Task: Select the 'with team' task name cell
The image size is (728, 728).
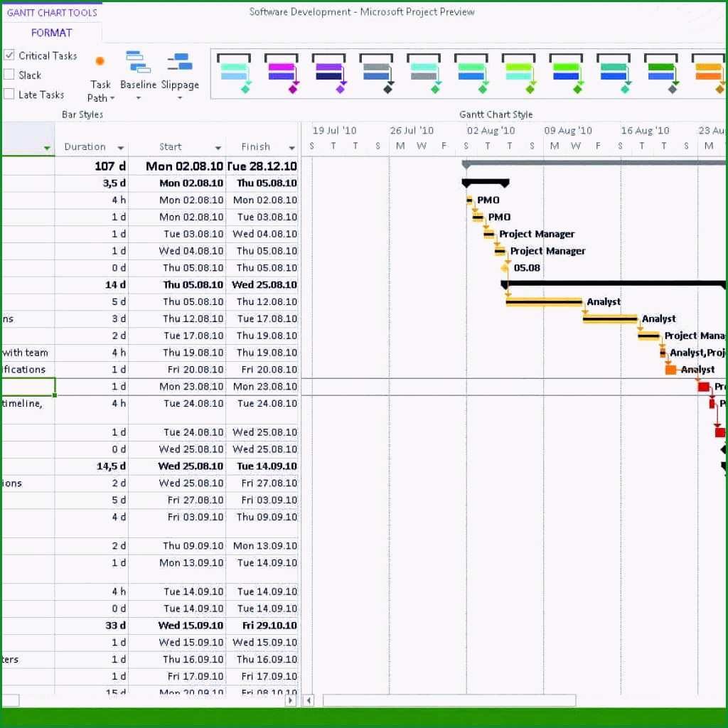Action: 28,353
